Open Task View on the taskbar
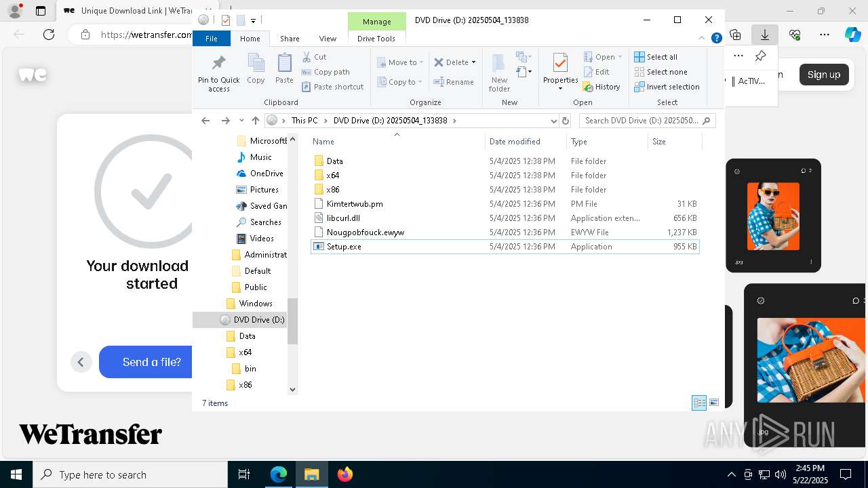868x488 pixels. coord(244,474)
